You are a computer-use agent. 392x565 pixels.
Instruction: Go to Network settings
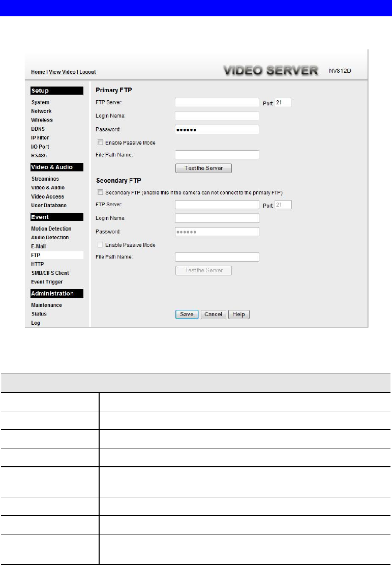tap(41, 111)
